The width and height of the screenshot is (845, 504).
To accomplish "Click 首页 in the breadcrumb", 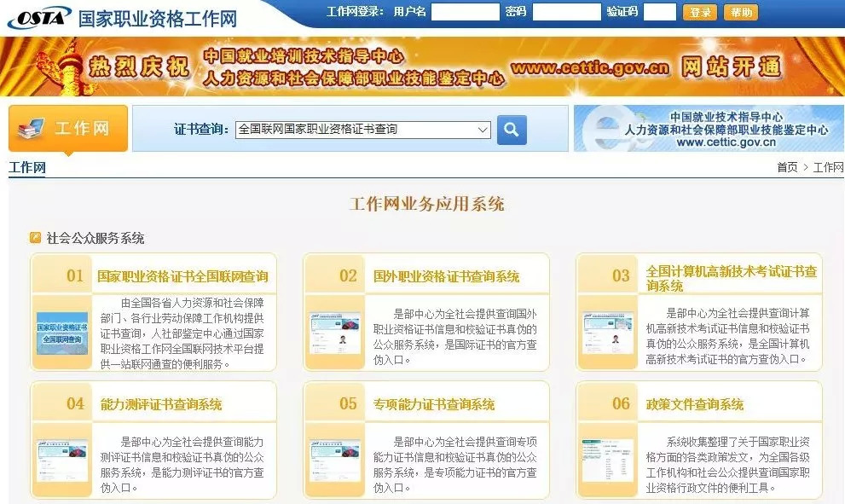I will click(x=787, y=167).
